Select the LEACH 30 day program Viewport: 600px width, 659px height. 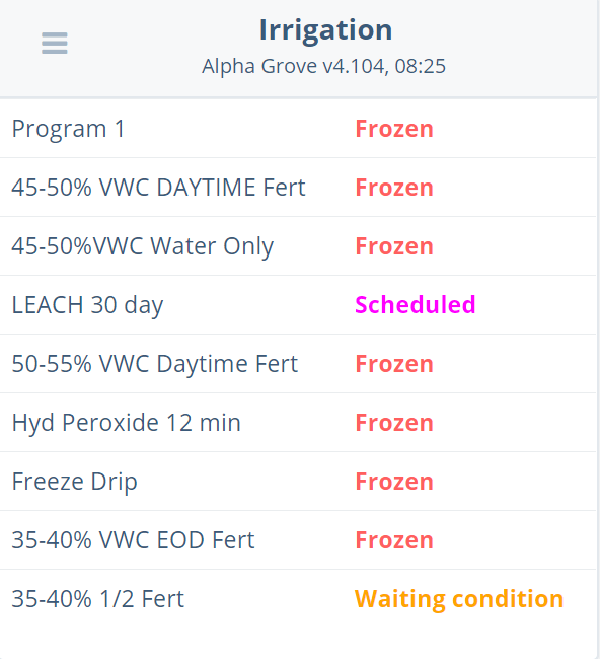(87, 305)
